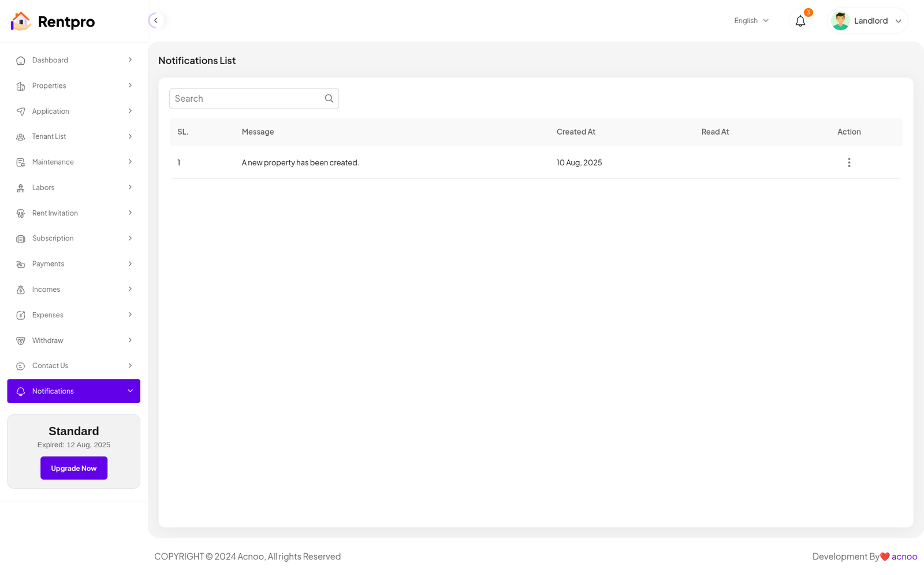Collapse the sidebar with the arrow button

(155, 21)
